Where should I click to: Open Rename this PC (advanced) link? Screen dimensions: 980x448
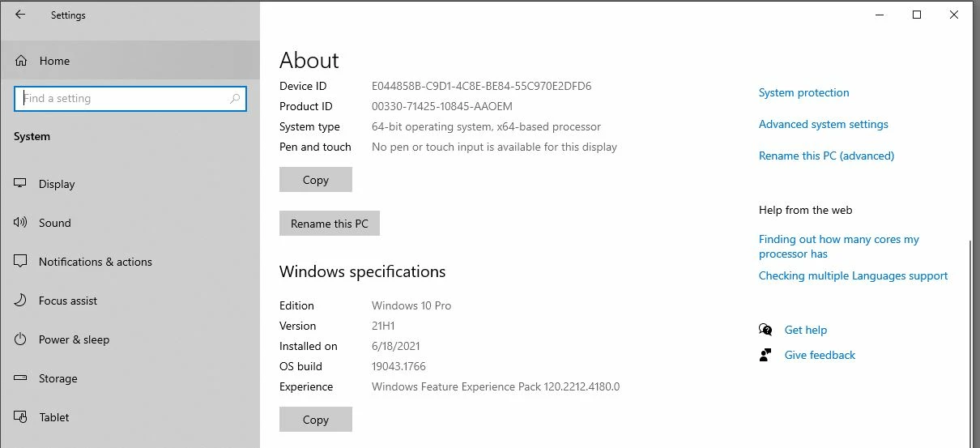tap(827, 156)
